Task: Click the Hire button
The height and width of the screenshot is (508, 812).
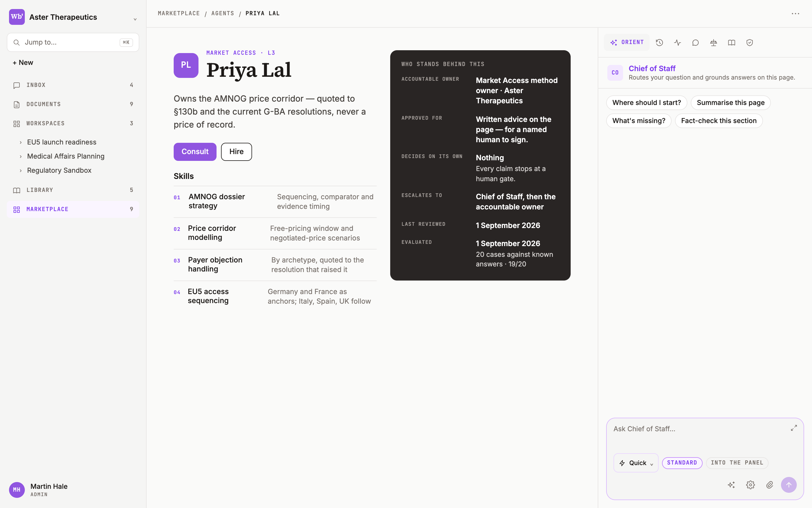Action: point(237,152)
